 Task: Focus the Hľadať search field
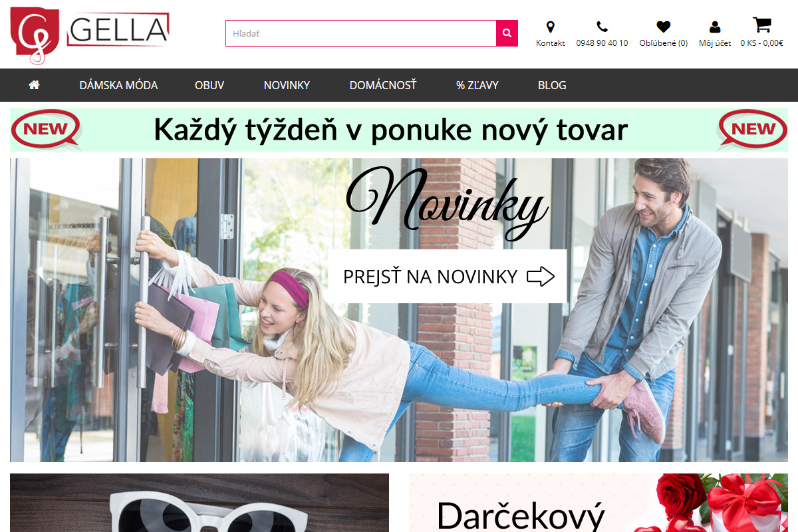pos(361,33)
